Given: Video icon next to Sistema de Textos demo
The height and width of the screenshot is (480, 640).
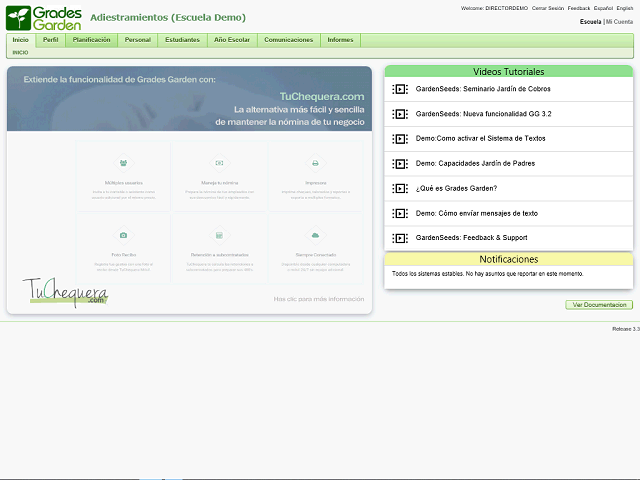Looking at the screenshot, I should 400,139.
